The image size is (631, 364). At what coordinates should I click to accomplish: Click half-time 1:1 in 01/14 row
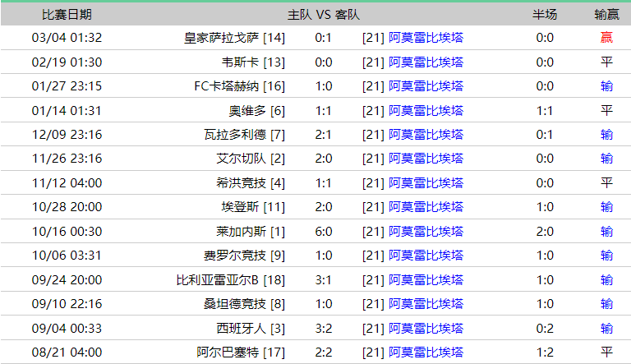[x=545, y=110]
